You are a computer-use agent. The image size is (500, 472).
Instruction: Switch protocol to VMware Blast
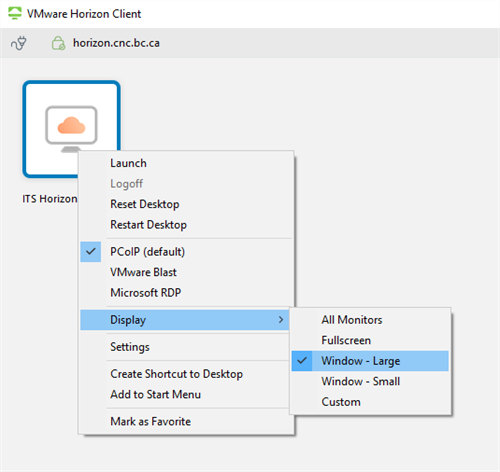pos(187,272)
